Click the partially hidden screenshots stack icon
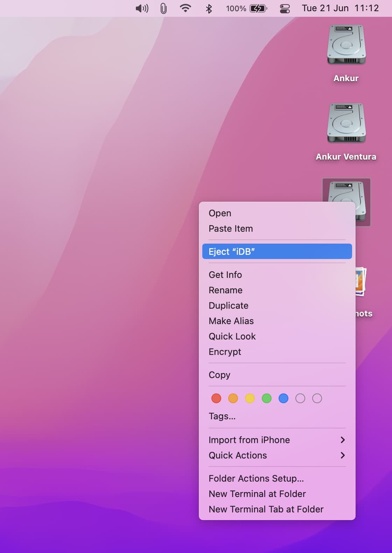Image resolution: width=392 pixels, height=553 pixels. [361, 281]
